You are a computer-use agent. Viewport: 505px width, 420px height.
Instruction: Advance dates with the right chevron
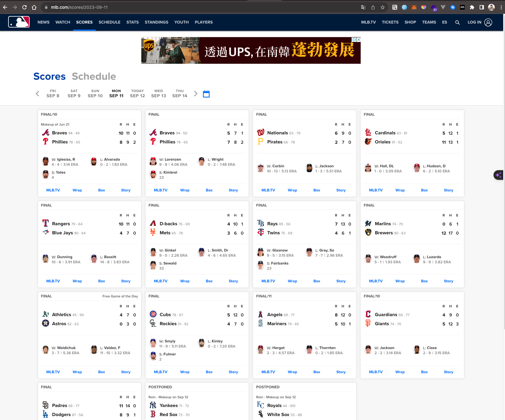(195, 94)
